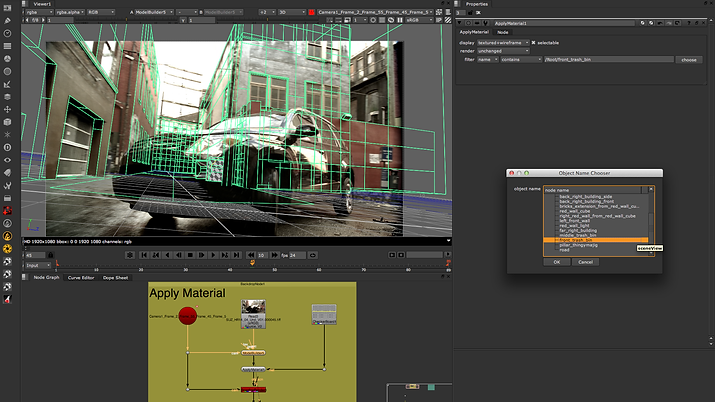Screen dimensions: 715x402
Task: Open the display textured+wireframe dropdown
Action: (x=502, y=42)
